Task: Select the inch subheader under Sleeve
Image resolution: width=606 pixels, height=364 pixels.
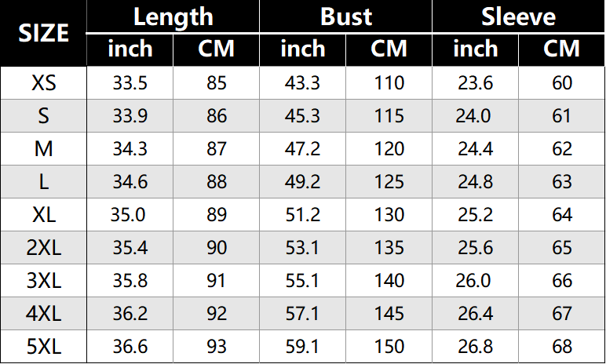Action: pos(476,49)
